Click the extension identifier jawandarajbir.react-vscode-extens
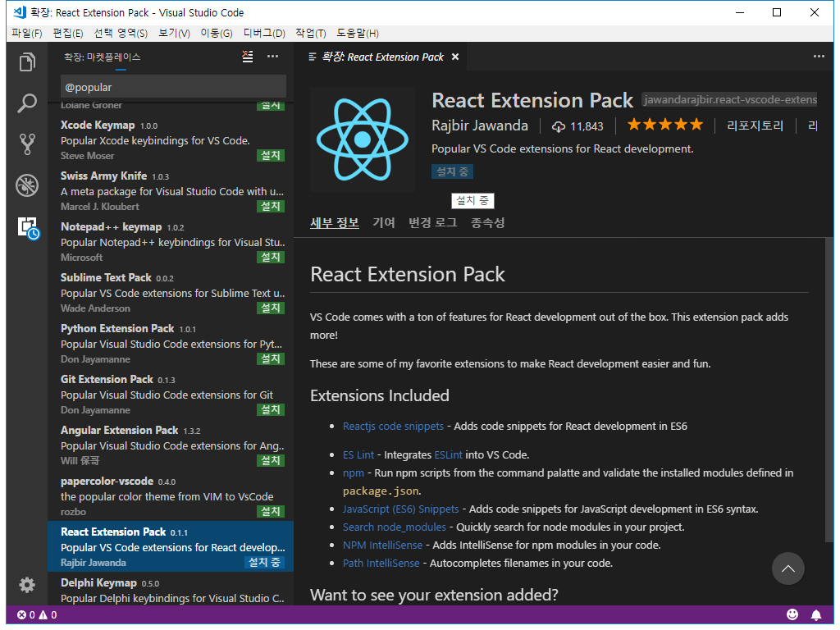840x630 pixels. [729, 99]
